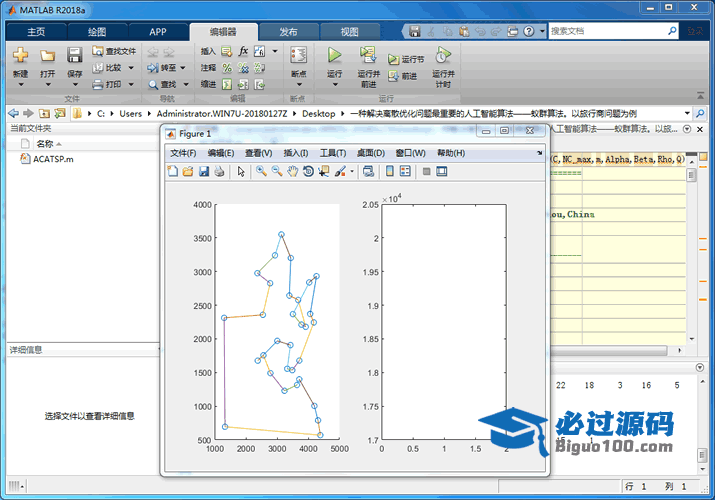
Task: Click Open File icon in Figure 1 toolbar
Action: [x=188, y=171]
